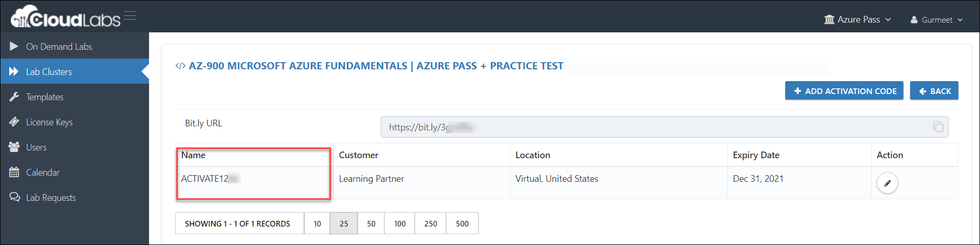Click the Back button
This screenshot has height=245, width=980.
pos(934,91)
